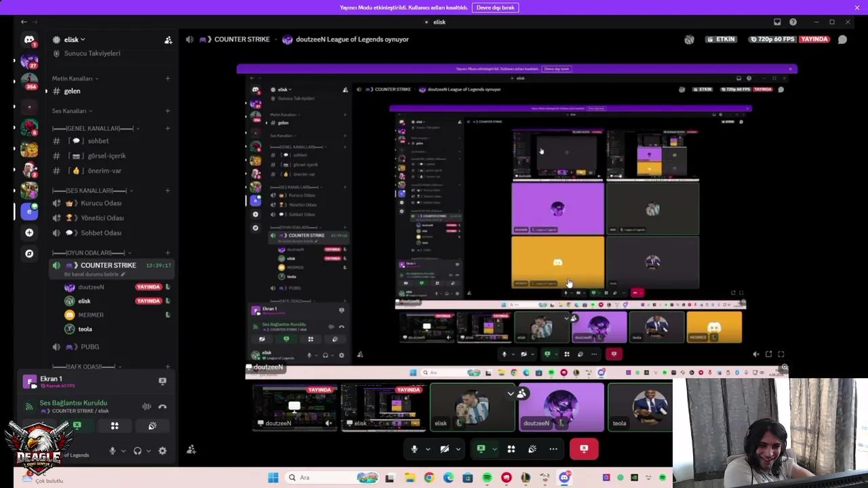Disconnect the call with red button
The height and width of the screenshot is (488, 868).
coord(584,449)
